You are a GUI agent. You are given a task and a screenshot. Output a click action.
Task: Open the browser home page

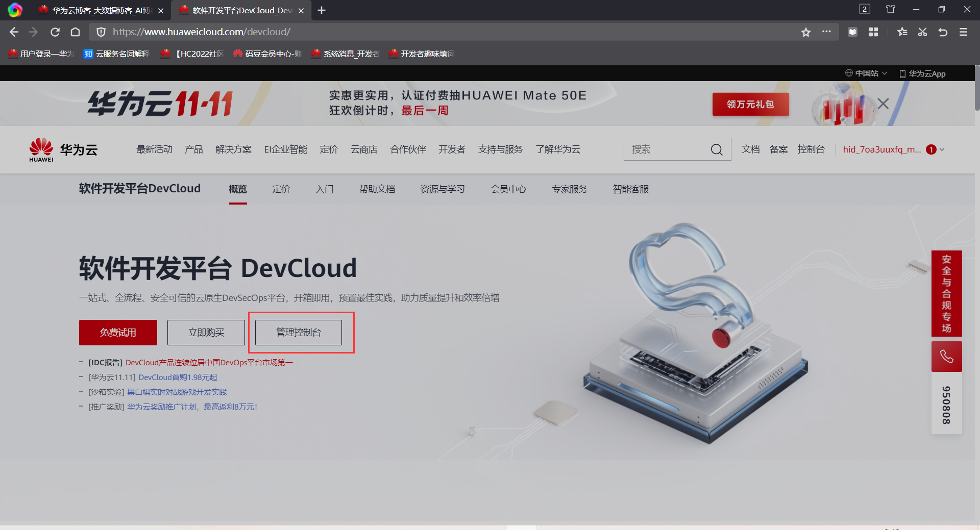pyautogui.click(x=76, y=32)
